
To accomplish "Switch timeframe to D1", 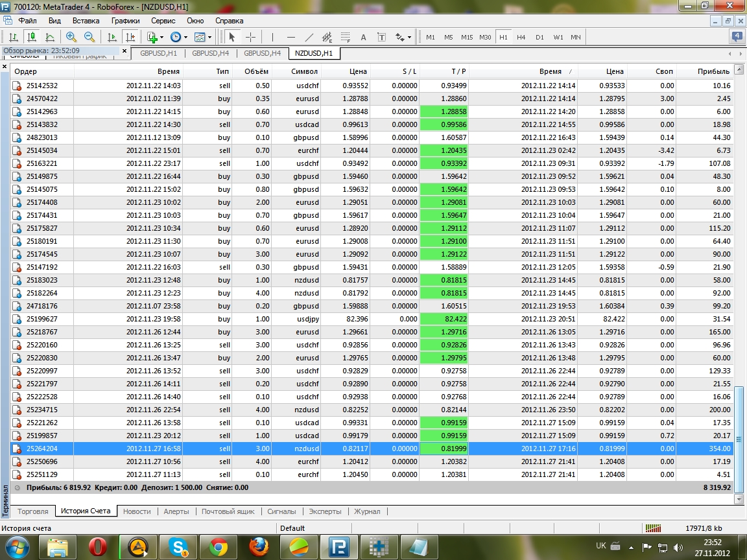I will point(539,37).
